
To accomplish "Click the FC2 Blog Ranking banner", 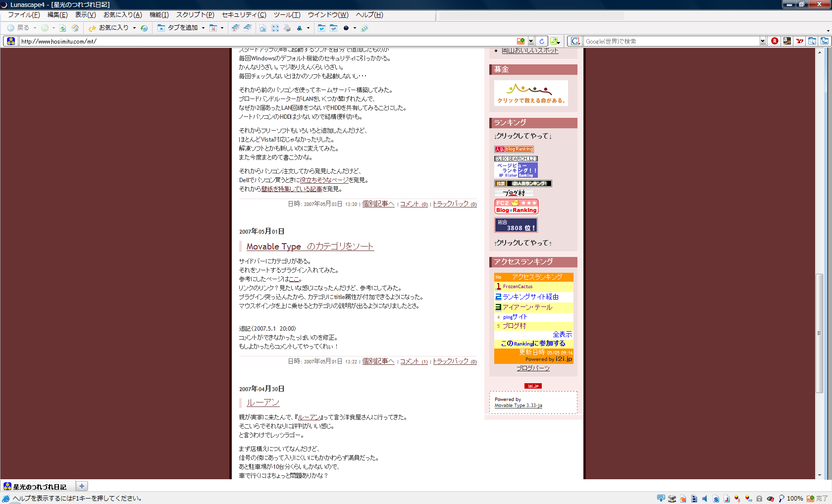I will [x=516, y=206].
